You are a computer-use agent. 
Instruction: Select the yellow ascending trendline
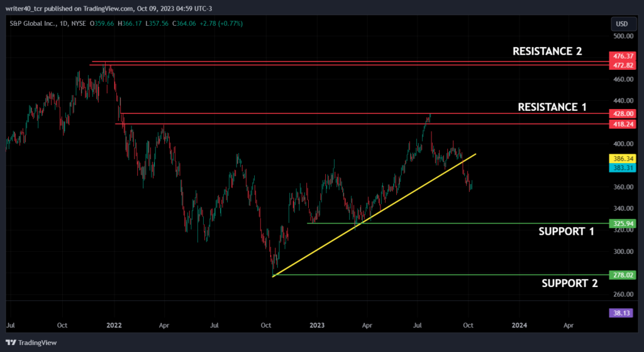374,215
